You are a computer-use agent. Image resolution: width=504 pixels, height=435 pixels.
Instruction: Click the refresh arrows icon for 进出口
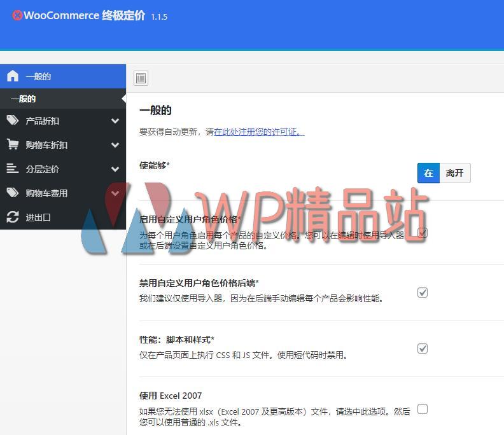13,217
